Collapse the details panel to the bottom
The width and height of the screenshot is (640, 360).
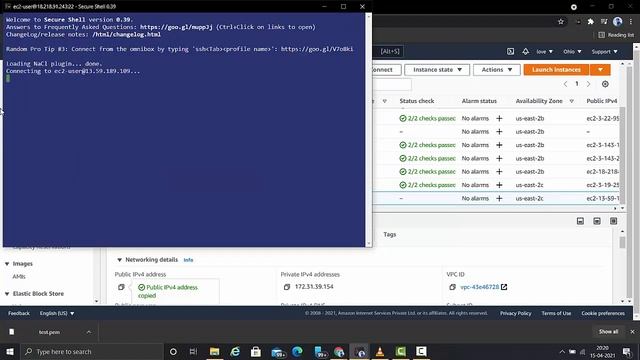[x=580, y=221]
